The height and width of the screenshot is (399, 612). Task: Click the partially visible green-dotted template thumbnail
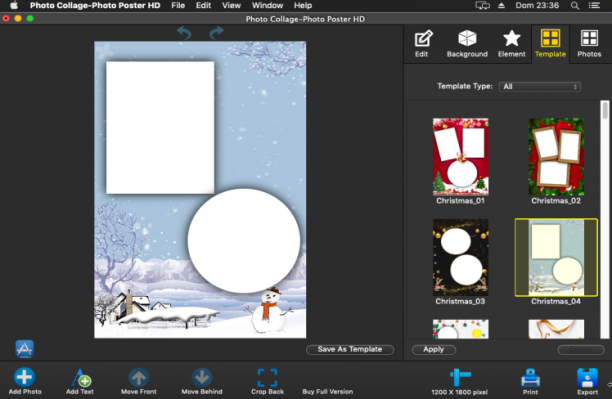pyautogui.click(x=461, y=329)
